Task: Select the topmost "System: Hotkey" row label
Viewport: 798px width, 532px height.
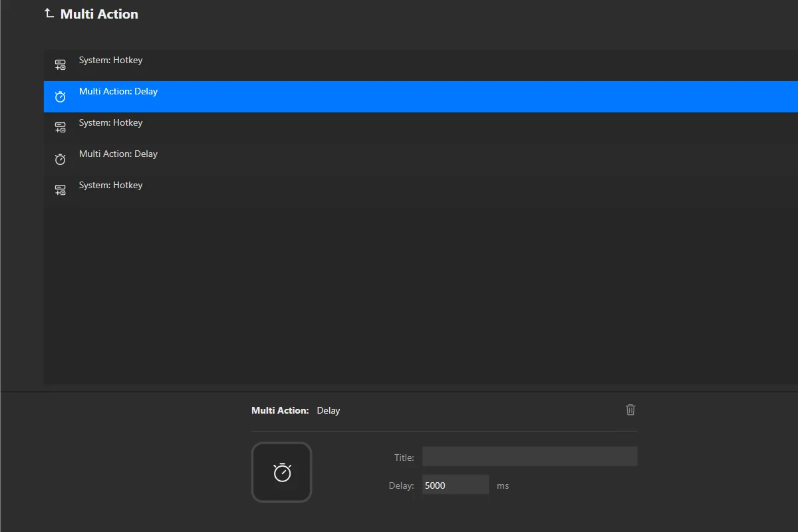Action: click(110, 60)
